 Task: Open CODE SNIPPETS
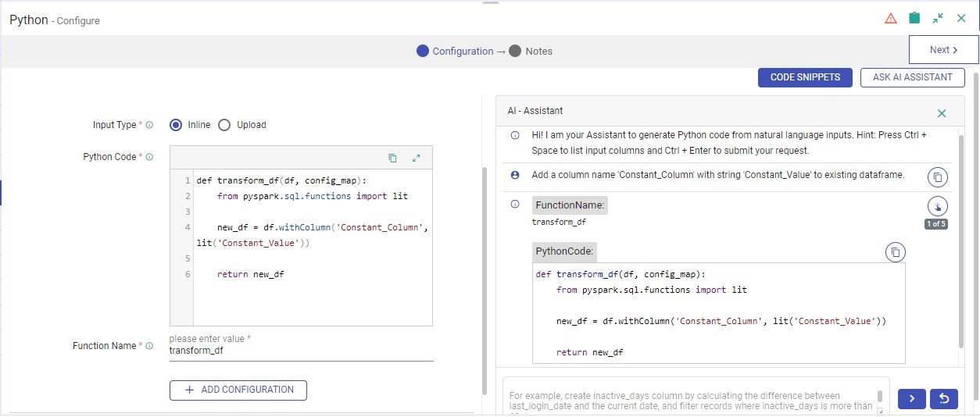(x=805, y=77)
